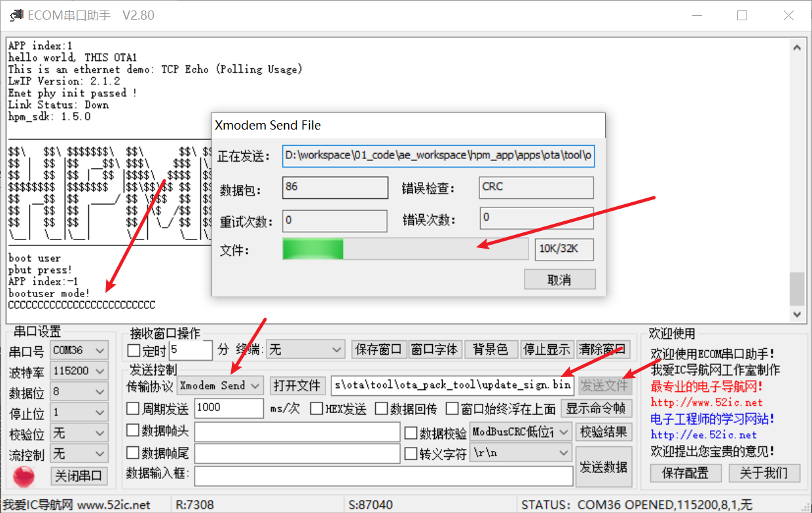
Task: Click the 打开文件 button
Action: [298, 385]
